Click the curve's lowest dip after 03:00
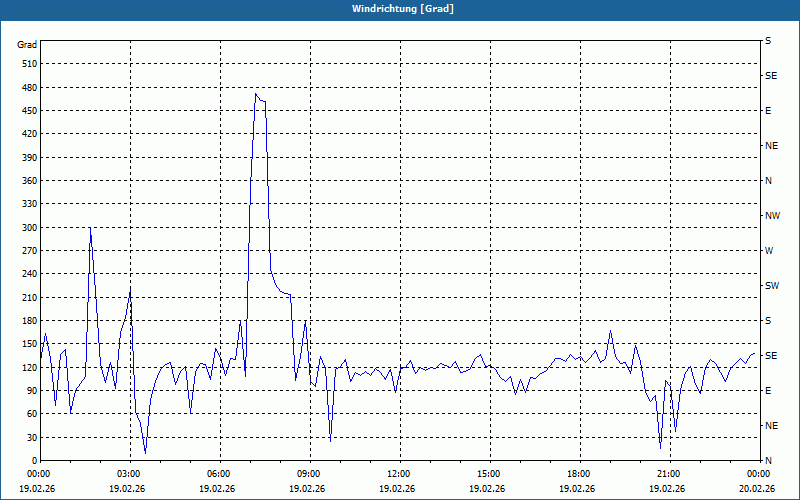This screenshot has height=500, width=800. pyautogui.click(x=145, y=453)
